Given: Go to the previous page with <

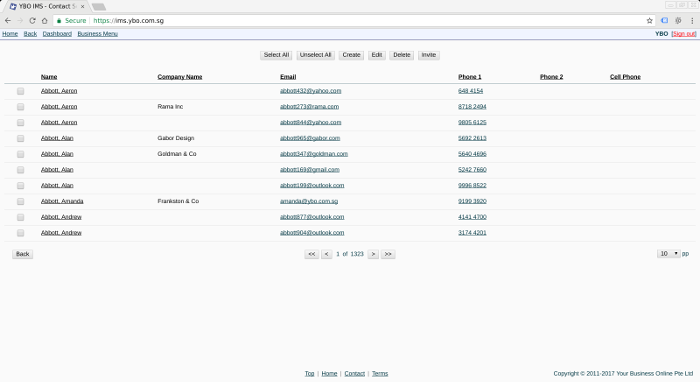Looking at the screenshot, I should 327,254.
